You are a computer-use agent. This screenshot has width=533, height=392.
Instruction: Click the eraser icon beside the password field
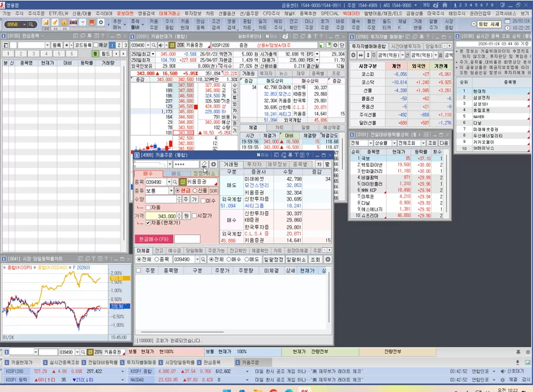tap(204, 164)
